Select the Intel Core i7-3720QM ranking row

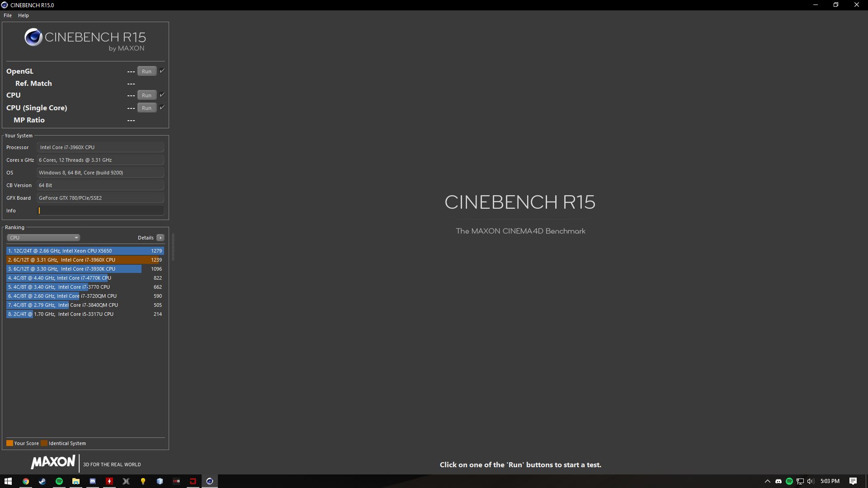[85, 296]
